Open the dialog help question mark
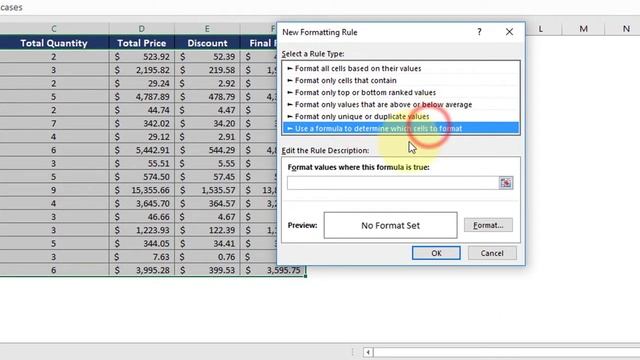 [x=479, y=32]
